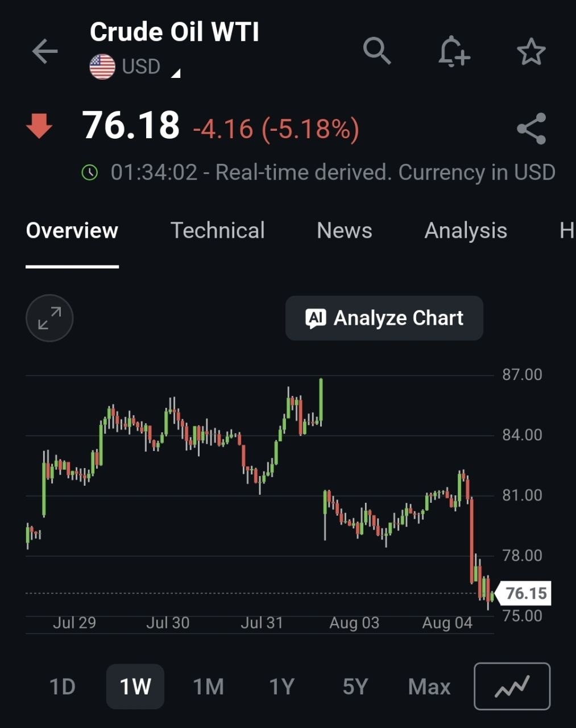Select the 1M time range
The image size is (576, 728).
(x=209, y=686)
